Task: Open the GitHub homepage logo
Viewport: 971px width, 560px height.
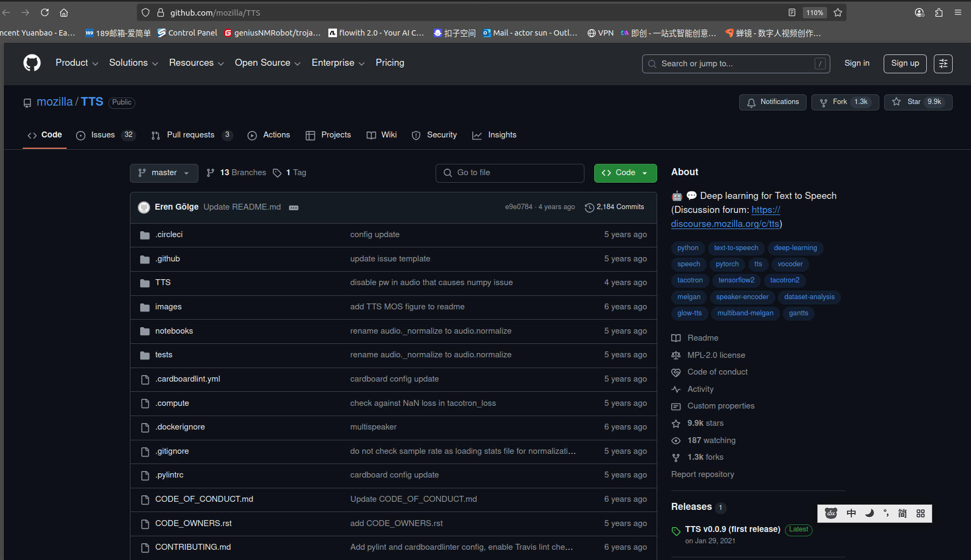Action: coord(32,63)
